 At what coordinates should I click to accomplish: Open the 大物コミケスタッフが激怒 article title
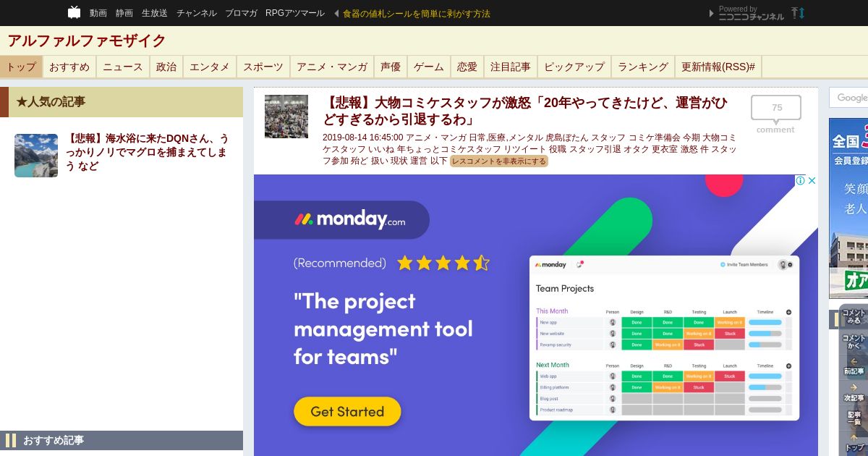525,111
